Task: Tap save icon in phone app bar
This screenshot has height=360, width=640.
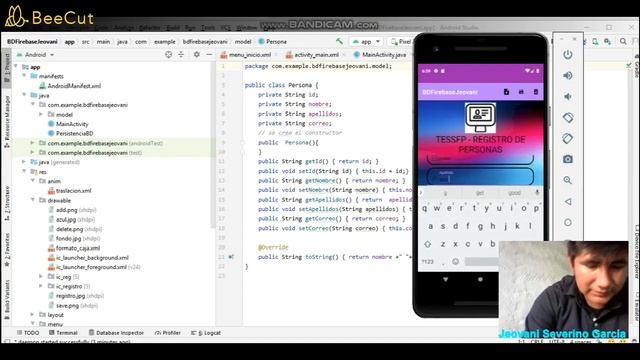Action: click(521, 92)
